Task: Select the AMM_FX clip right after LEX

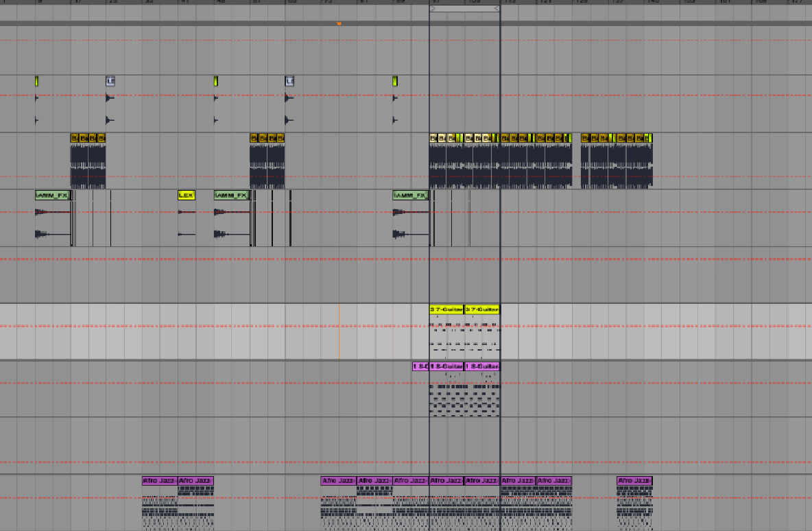Action: [x=232, y=196]
